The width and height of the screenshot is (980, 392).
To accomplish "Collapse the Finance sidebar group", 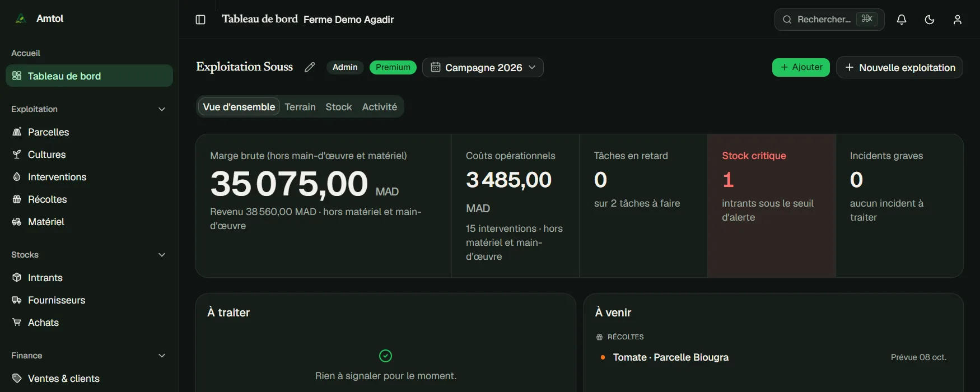I will 162,356.
